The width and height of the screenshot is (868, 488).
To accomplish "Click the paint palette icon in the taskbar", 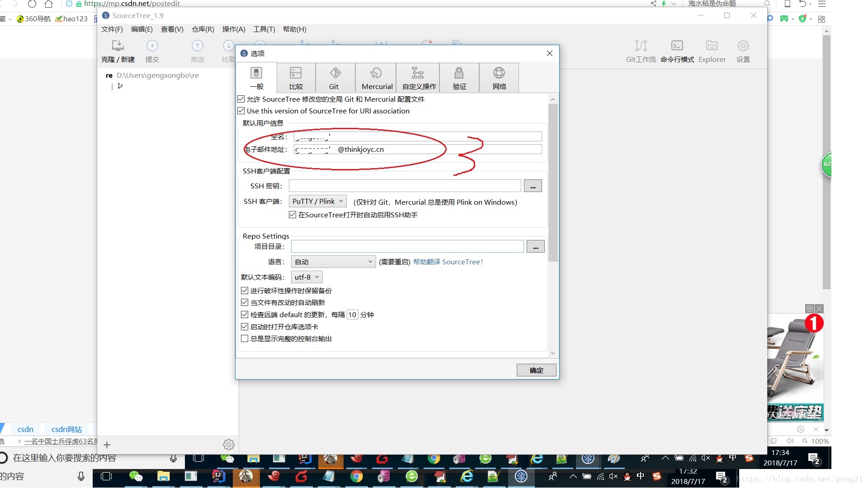I will 613,459.
